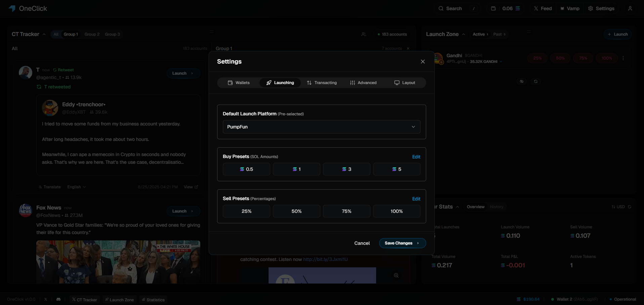Click the zoom magnifier on post image
644x305 pixels.
(396, 275)
